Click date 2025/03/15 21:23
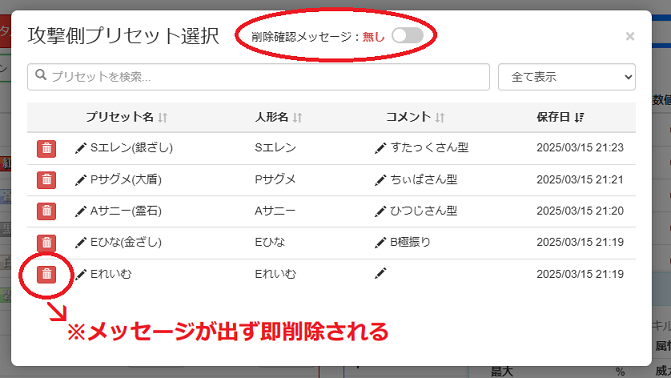This screenshot has height=378, width=671. coord(580,148)
